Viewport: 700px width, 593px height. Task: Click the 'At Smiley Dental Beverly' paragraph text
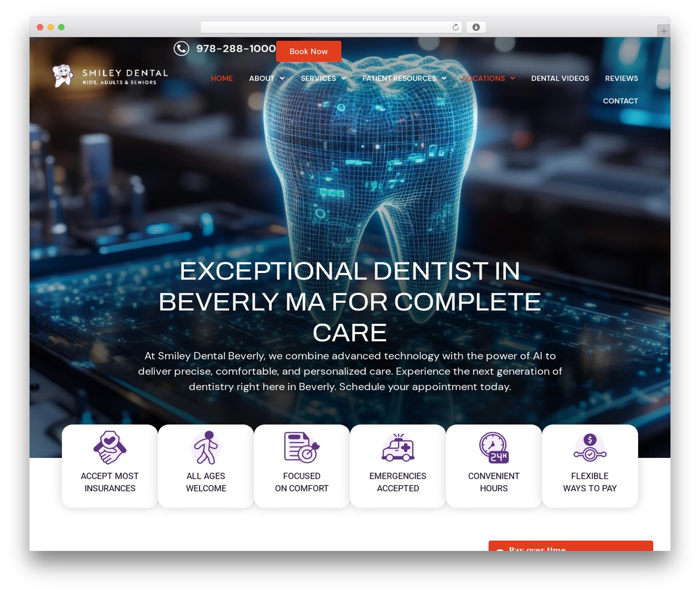pyautogui.click(x=350, y=371)
